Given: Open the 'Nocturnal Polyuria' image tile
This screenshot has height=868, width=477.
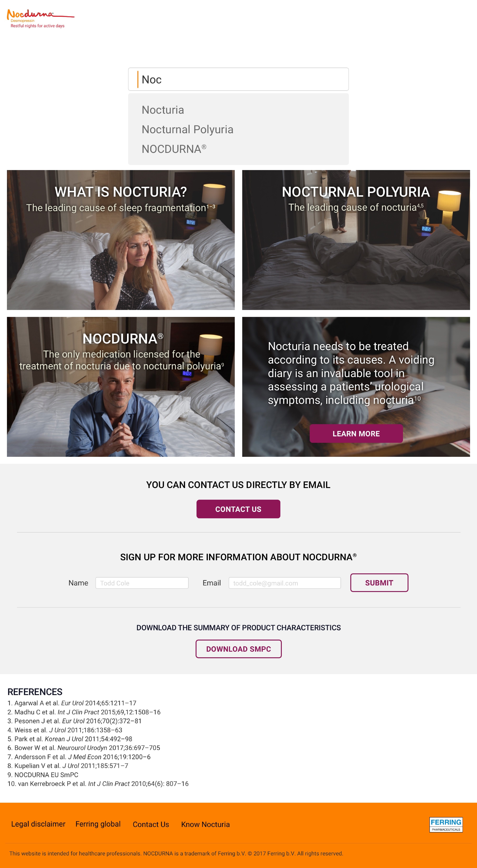Looking at the screenshot, I should (x=356, y=240).
